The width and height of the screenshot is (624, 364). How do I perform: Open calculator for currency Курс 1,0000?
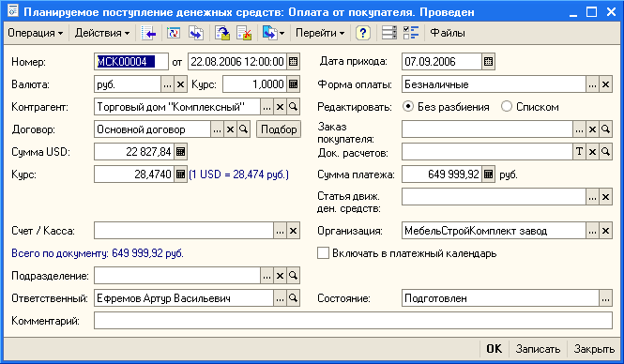click(294, 84)
